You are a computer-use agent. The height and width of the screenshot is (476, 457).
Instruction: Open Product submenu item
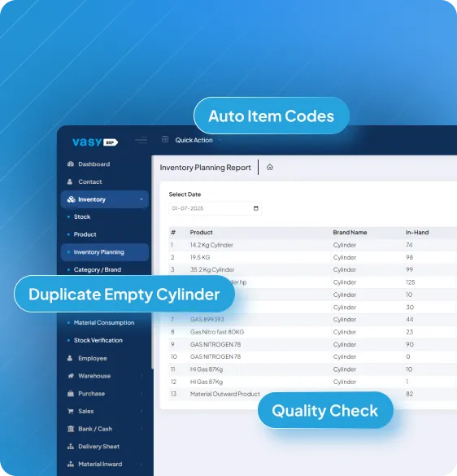click(x=85, y=234)
